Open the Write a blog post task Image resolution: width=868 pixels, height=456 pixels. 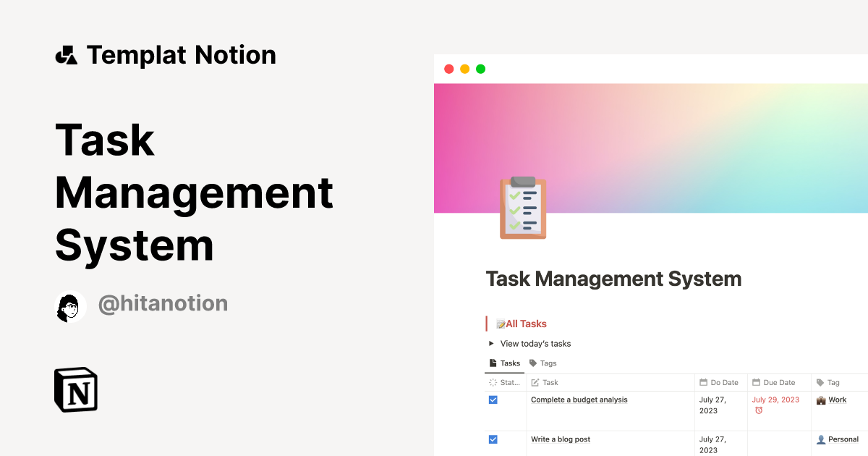pos(561,439)
